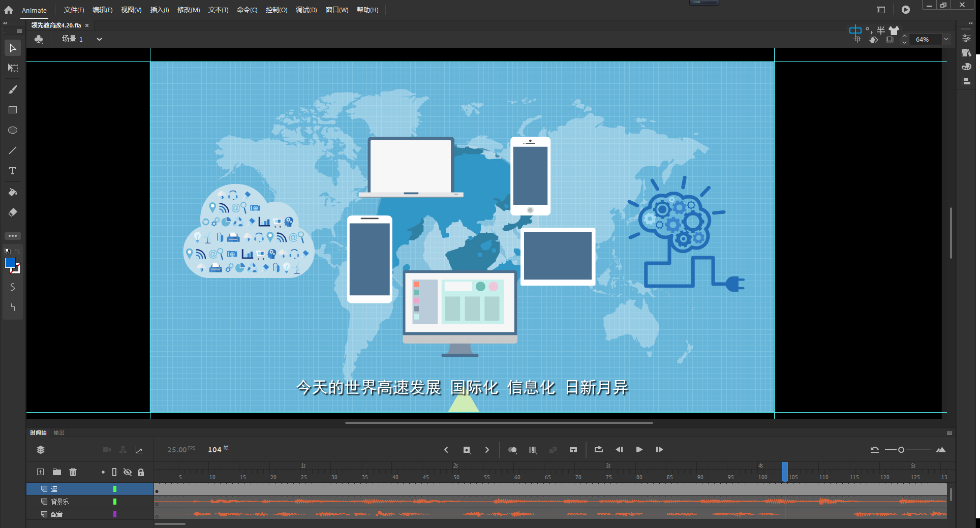The width and height of the screenshot is (980, 528).
Task: Open the zoom percentage dropdown
Action: coord(946,39)
